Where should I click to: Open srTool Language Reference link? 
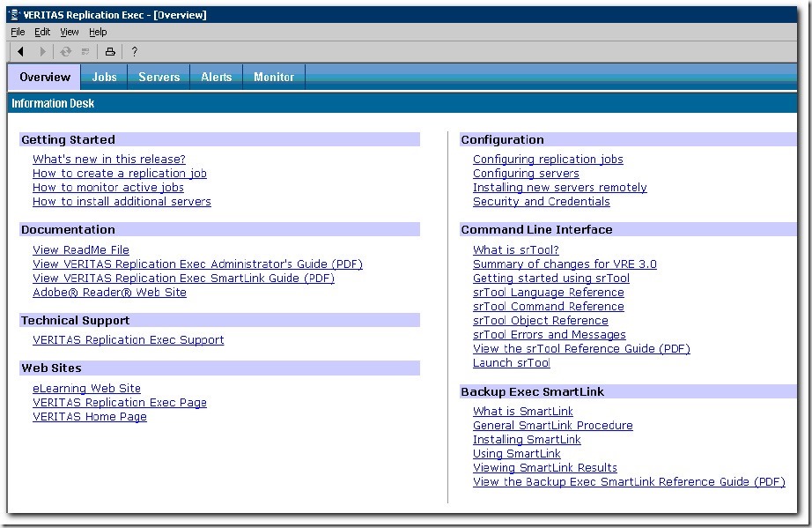tap(549, 292)
